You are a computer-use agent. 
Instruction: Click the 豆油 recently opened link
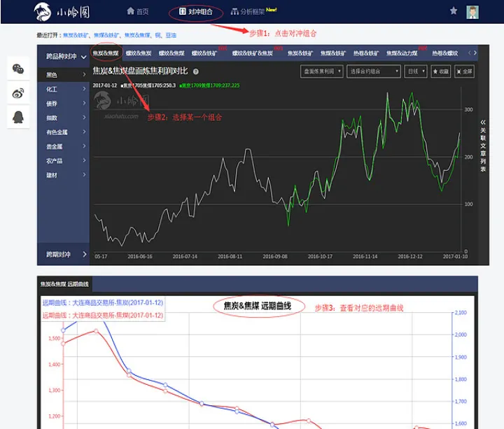click(170, 35)
